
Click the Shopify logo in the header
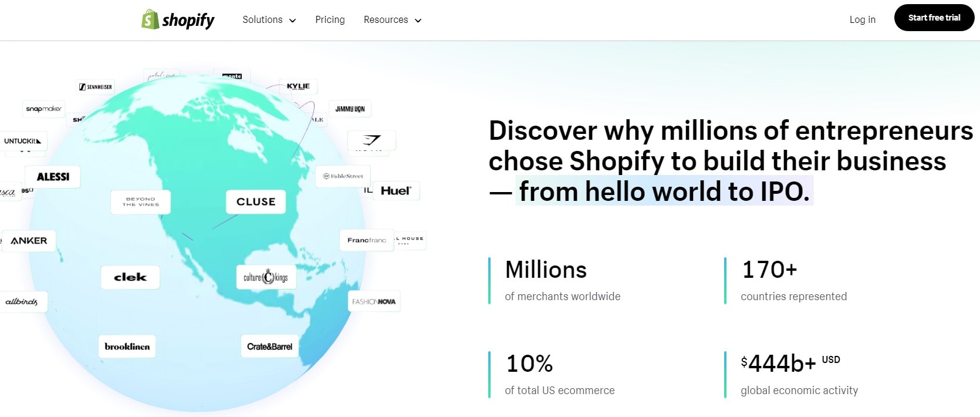[178, 20]
